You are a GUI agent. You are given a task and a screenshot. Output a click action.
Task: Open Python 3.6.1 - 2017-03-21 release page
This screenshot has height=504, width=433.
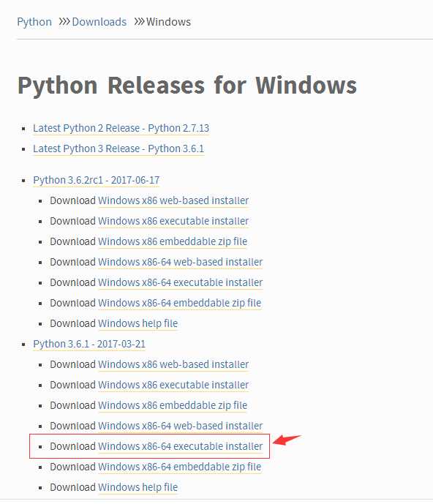[x=89, y=344]
